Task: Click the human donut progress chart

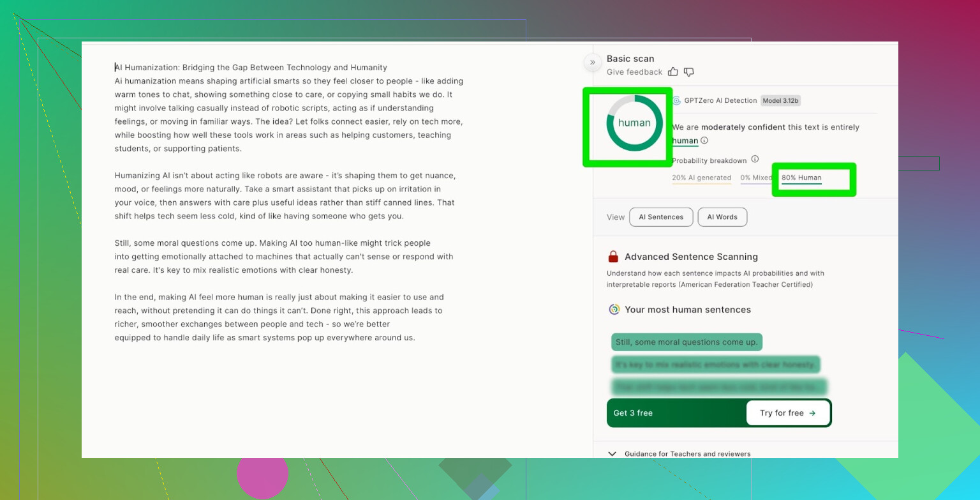Action: [x=634, y=123]
